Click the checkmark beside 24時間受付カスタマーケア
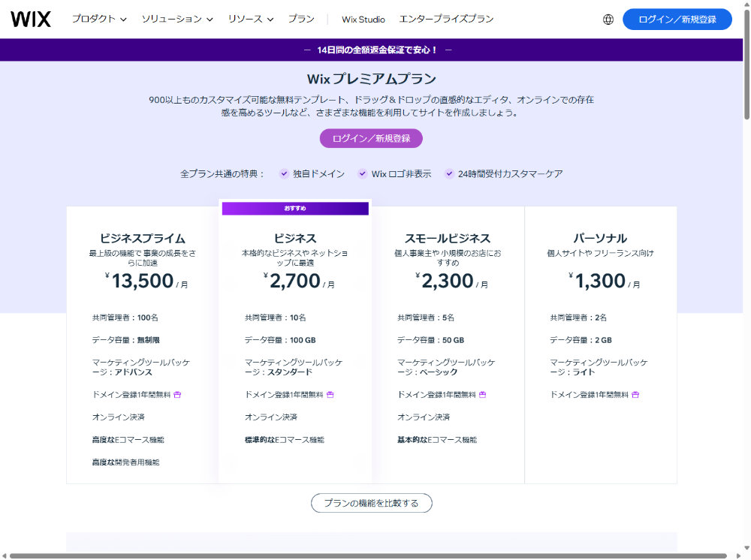 (449, 173)
